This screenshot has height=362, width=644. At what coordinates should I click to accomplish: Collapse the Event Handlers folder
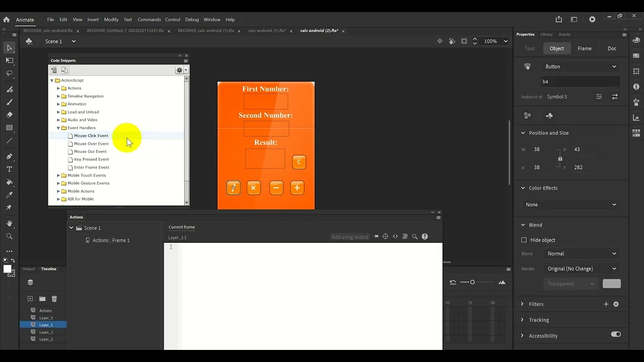point(58,128)
